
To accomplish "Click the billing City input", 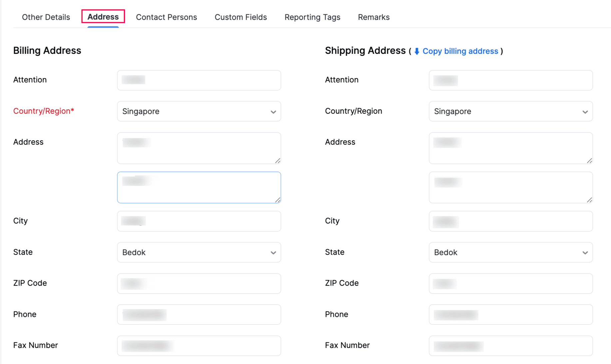I will tap(199, 221).
